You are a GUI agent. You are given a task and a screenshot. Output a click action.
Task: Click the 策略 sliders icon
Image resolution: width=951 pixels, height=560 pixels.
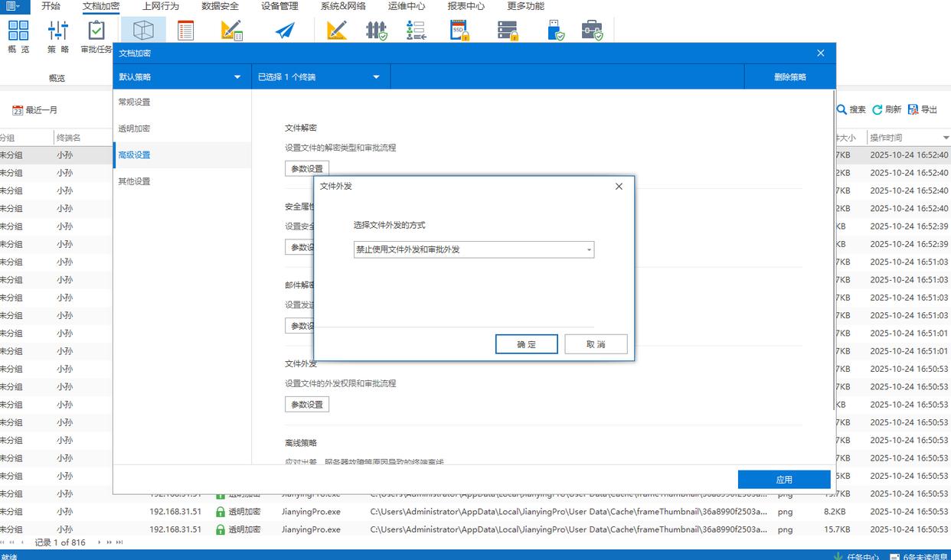tap(58, 31)
